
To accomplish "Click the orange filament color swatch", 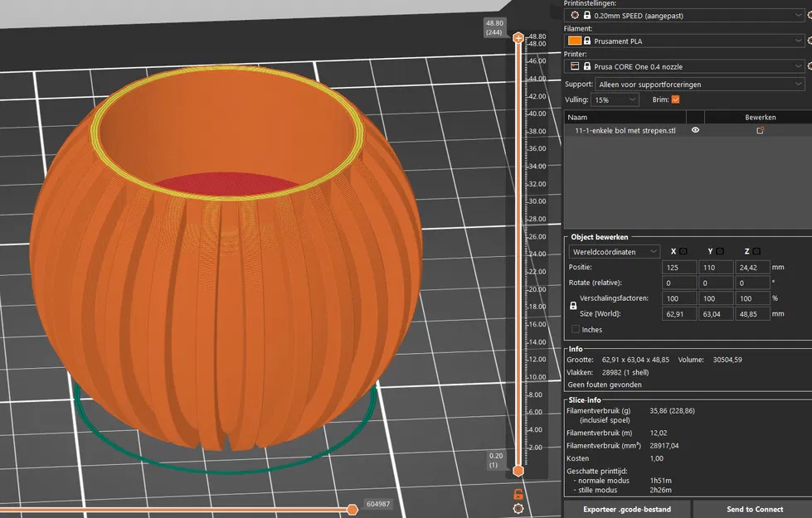I will tap(575, 41).
